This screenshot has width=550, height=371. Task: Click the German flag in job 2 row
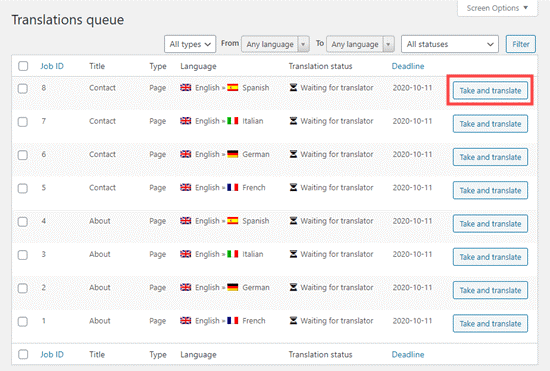[233, 287]
